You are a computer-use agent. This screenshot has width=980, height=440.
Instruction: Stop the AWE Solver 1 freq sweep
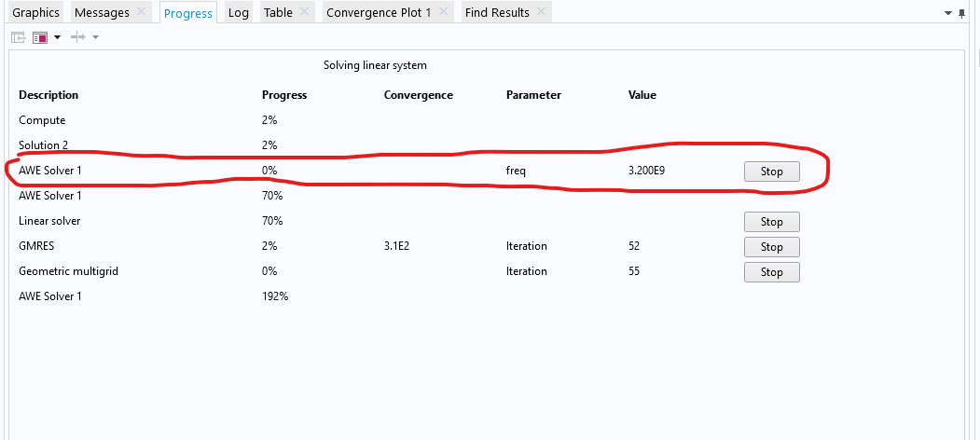(x=771, y=172)
